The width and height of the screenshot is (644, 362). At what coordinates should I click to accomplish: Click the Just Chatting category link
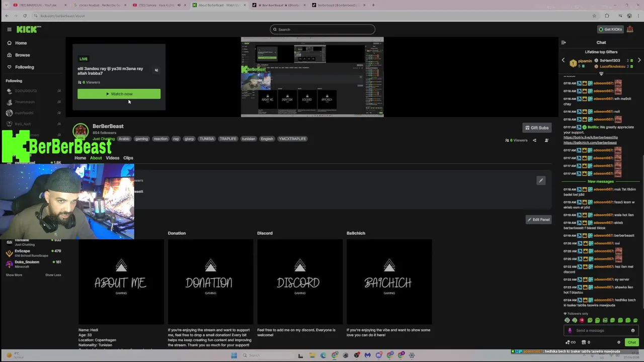click(104, 139)
